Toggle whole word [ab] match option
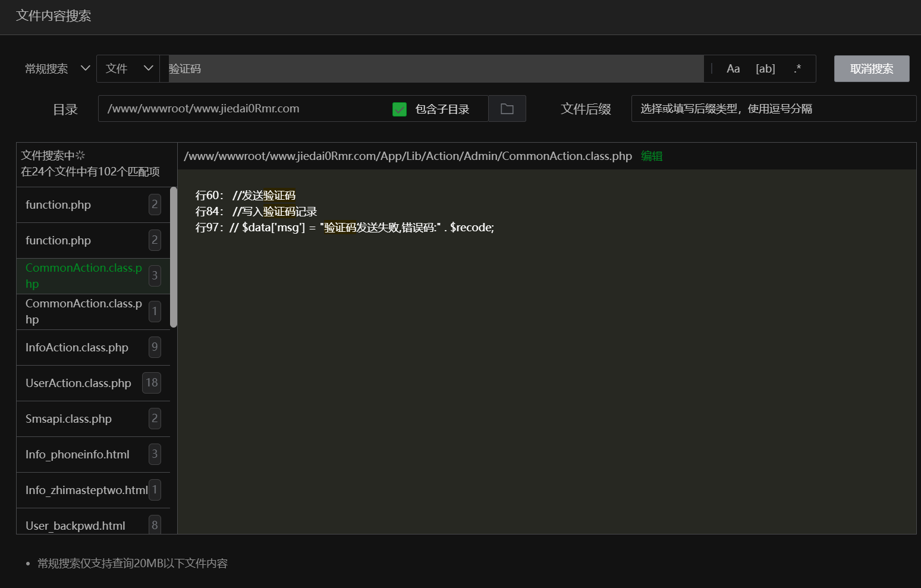The width and height of the screenshot is (921, 588). tap(765, 69)
